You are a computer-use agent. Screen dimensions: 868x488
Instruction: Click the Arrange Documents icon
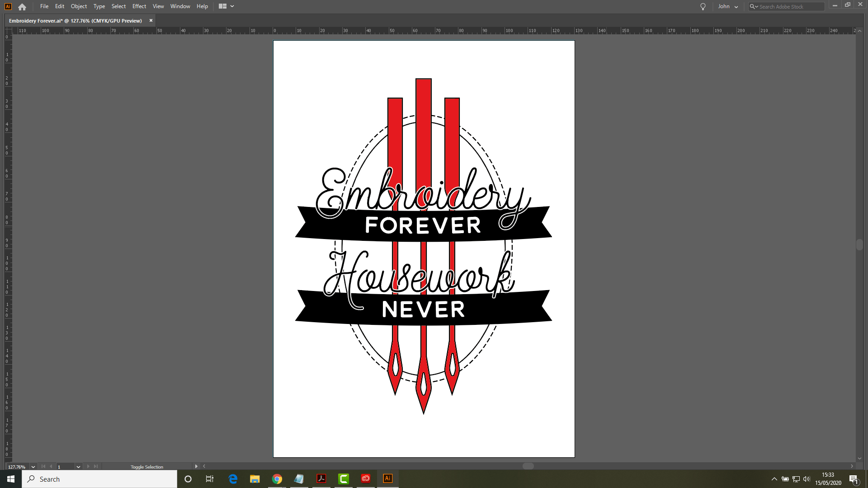click(x=222, y=6)
